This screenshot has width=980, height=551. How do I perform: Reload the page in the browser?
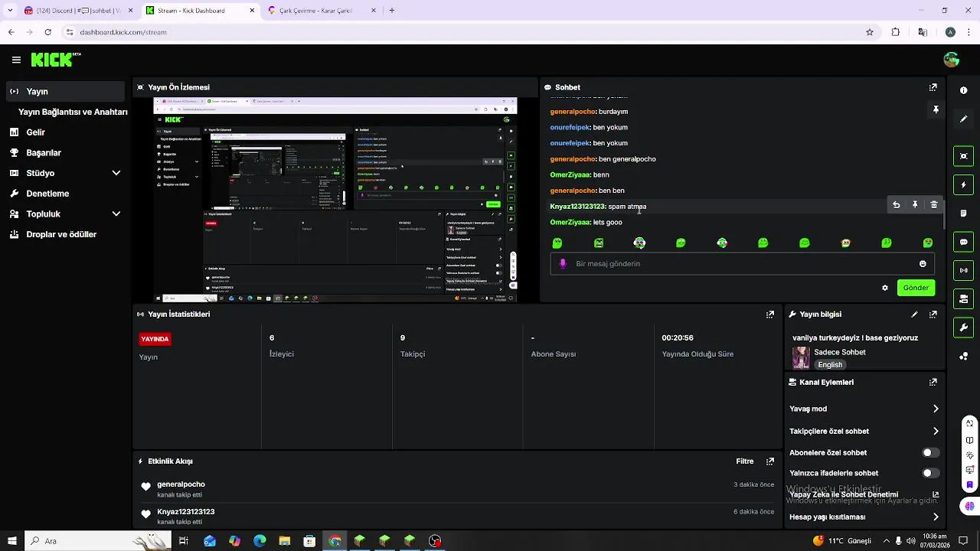pyautogui.click(x=47, y=32)
